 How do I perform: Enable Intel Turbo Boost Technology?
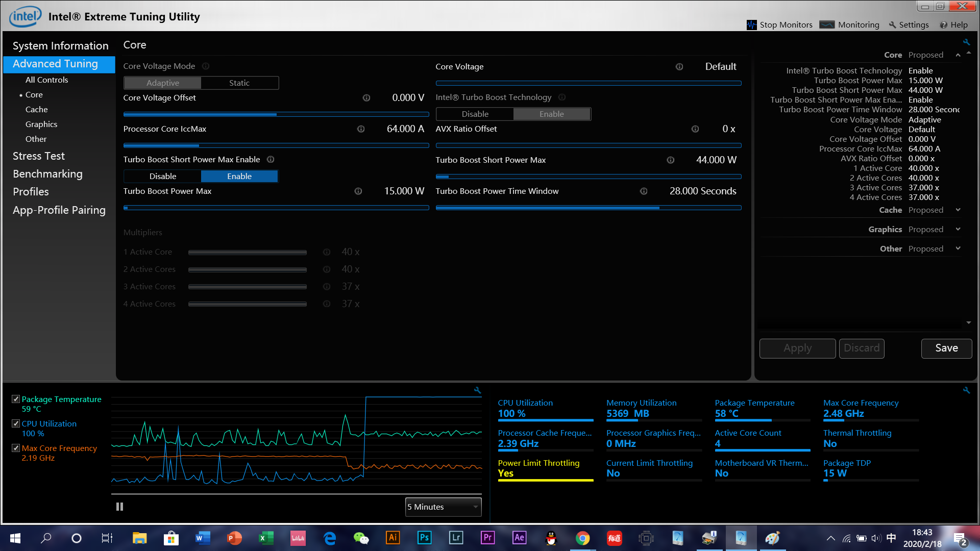[x=552, y=114]
